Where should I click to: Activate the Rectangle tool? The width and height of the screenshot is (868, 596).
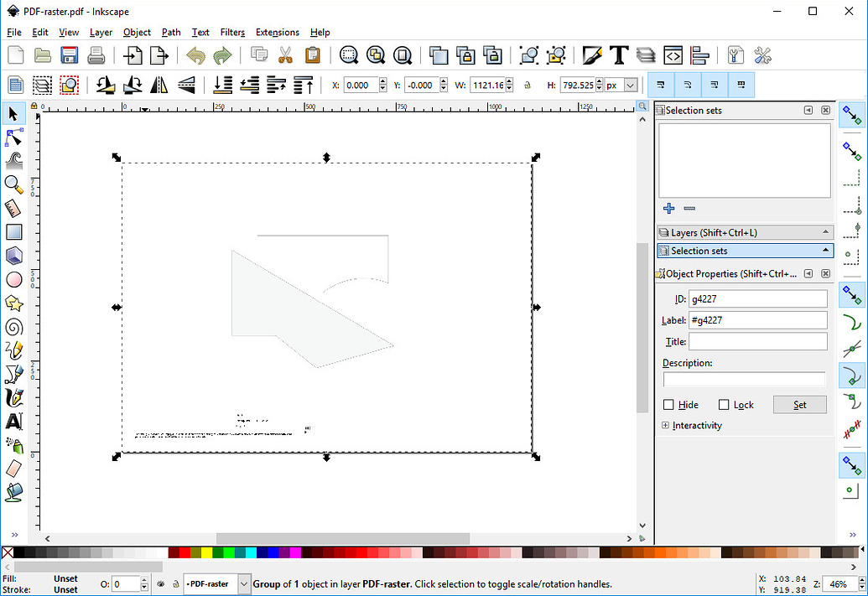click(x=13, y=231)
